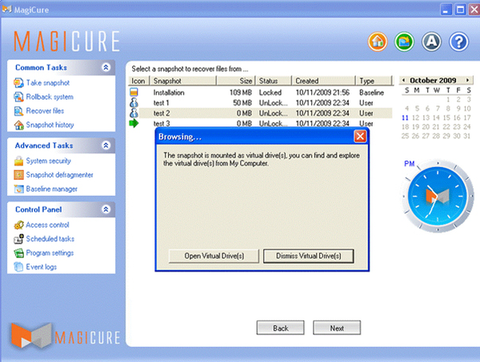480x362 pixels.
Task: Select the Rollback system icon
Action: tap(19, 97)
